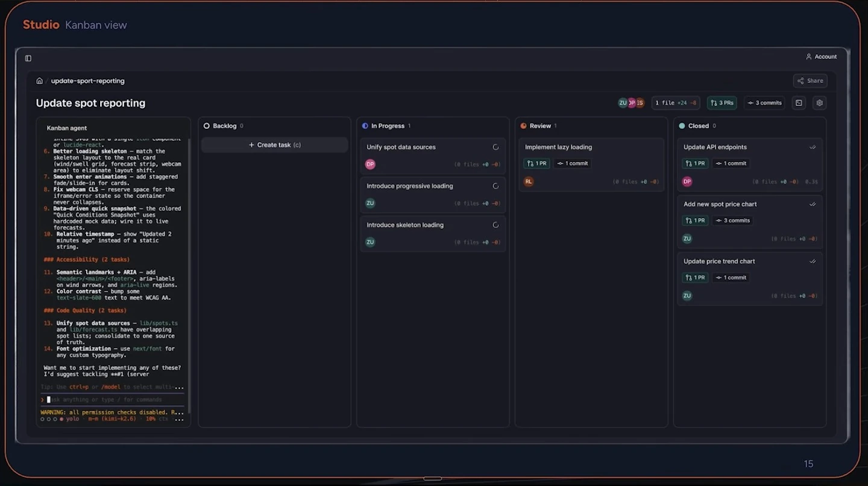Click double-check mark on Update price trend chart

[x=813, y=261]
